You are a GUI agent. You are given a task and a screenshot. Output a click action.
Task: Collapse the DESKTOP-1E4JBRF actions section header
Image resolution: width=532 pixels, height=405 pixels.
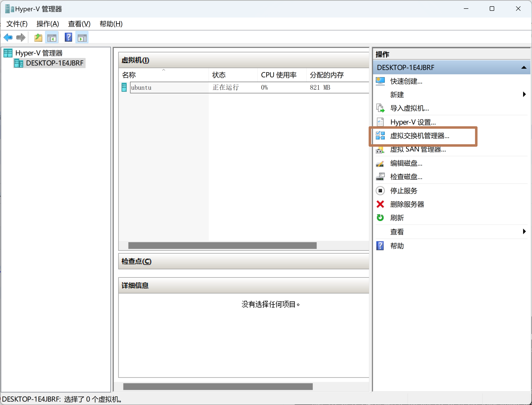click(523, 67)
